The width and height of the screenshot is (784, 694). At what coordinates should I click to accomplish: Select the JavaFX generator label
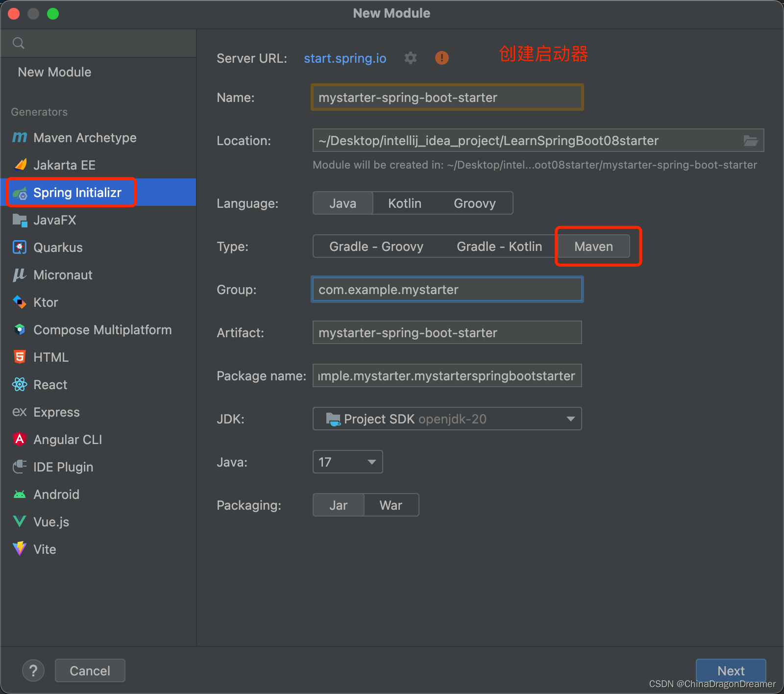[x=55, y=220]
